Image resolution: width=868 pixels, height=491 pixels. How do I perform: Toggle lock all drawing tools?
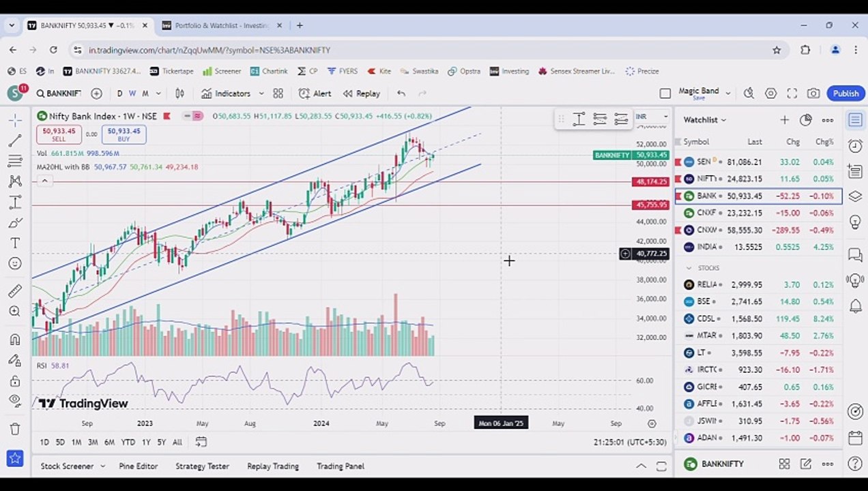point(15,381)
